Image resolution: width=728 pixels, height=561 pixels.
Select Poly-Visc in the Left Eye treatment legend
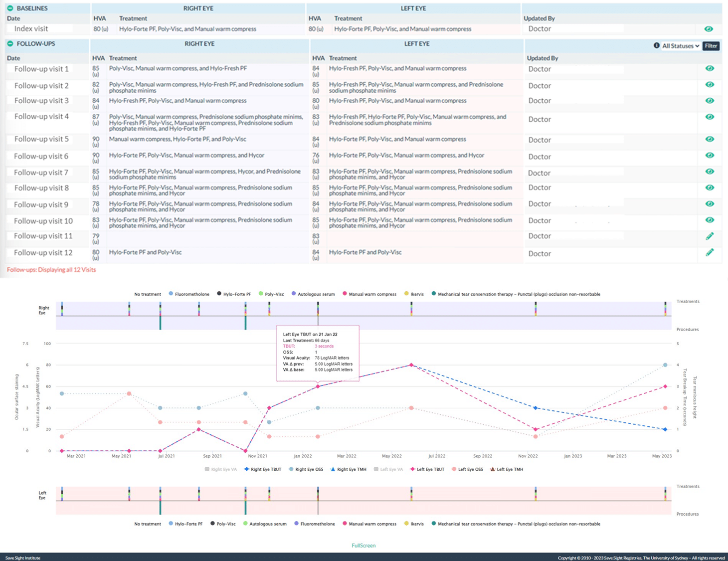223,524
